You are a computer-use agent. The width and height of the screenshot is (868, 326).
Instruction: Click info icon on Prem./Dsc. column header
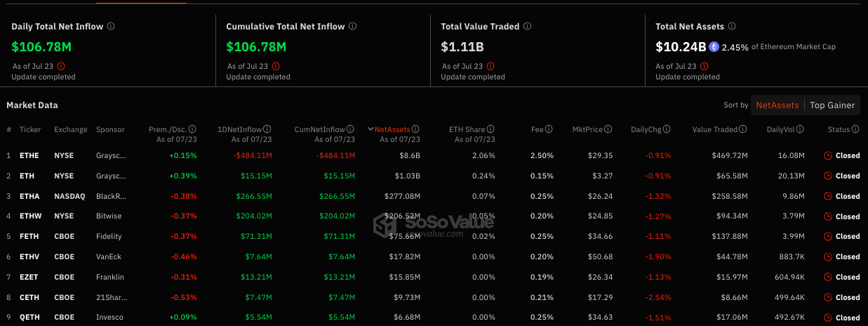point(193,129)
